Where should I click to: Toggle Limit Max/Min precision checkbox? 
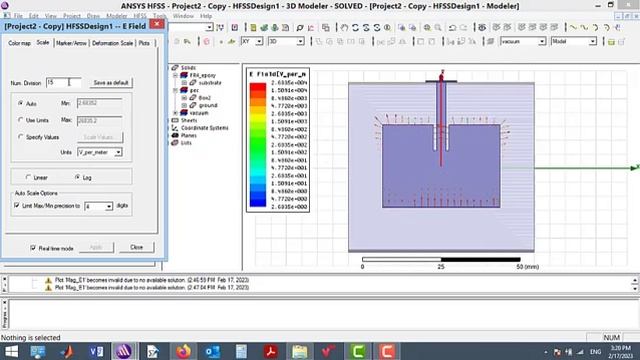(x=17, y=205)
